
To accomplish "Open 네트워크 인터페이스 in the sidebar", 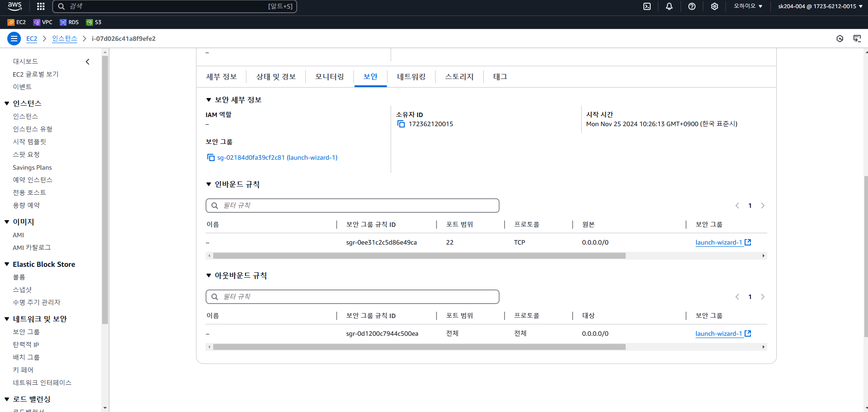I will click(x=42, y=383).
